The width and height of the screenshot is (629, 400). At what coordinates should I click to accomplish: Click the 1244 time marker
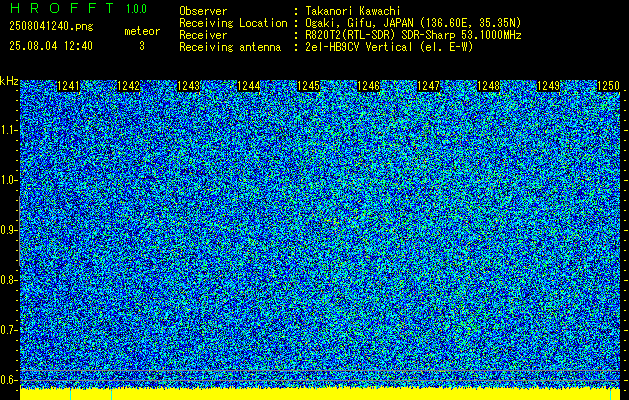point(248,86)
